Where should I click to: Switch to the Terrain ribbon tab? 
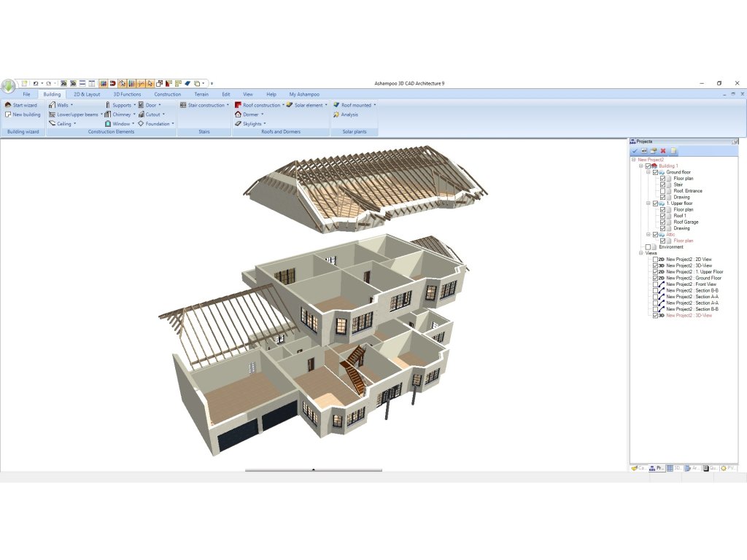201,94
